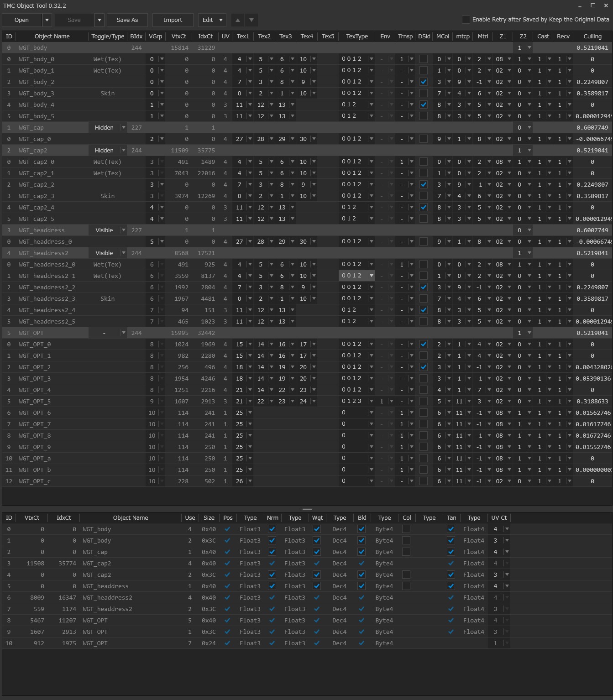This screenshot has width=613, height=700.
Task: Click the Open button
Action: point(21,20)
